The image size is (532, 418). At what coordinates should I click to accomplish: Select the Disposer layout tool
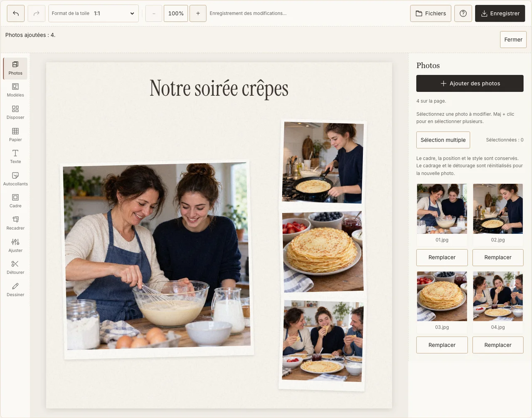click(15, 113)
